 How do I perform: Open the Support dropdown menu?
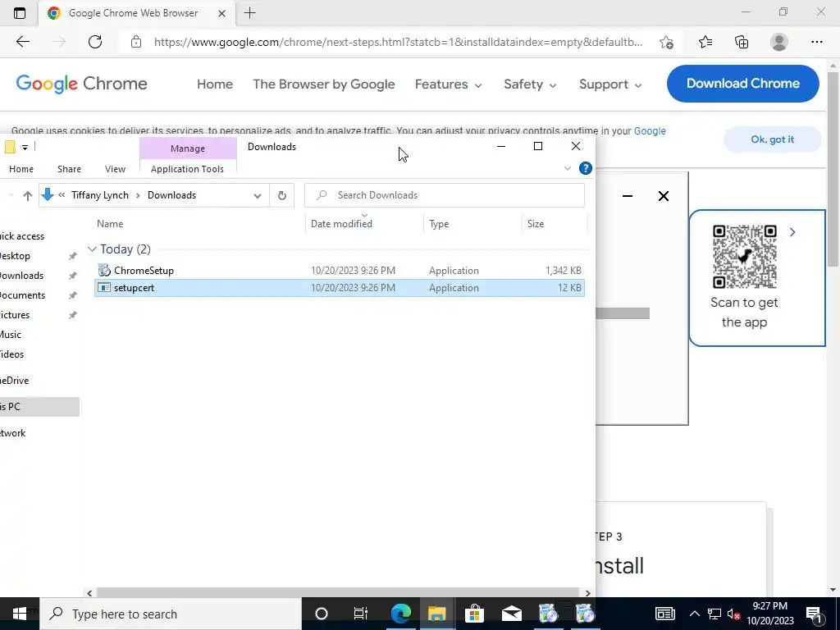(610, 84)
